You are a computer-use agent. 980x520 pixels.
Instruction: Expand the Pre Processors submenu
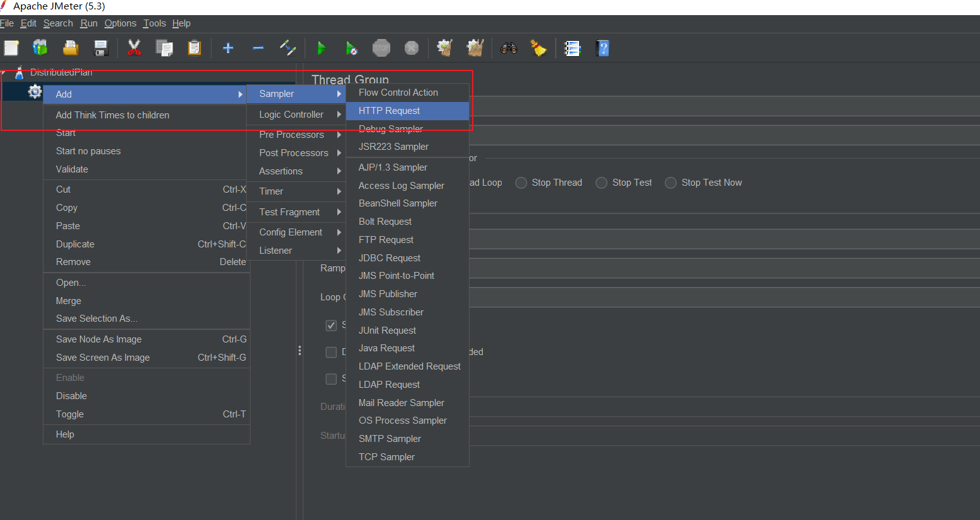click(296, 135)
